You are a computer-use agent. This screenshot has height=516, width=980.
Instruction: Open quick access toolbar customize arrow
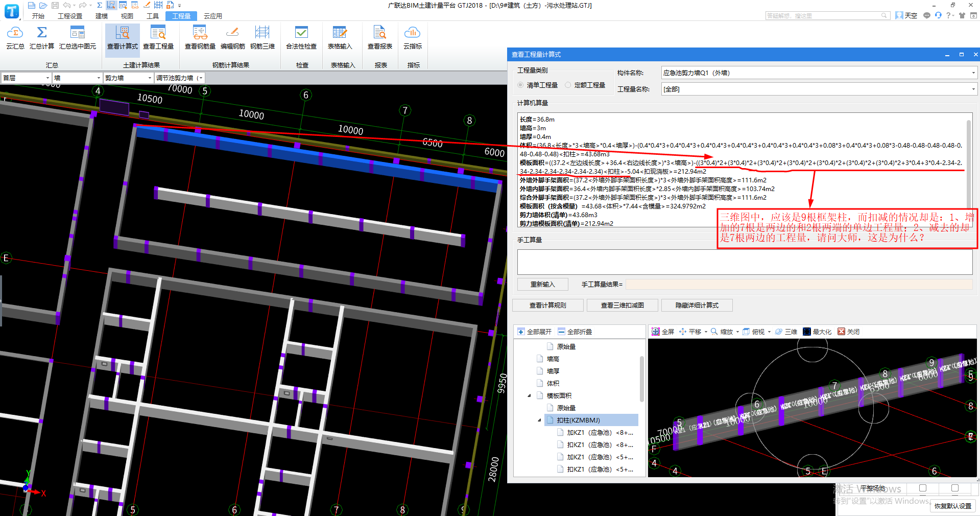pos(180,6)
